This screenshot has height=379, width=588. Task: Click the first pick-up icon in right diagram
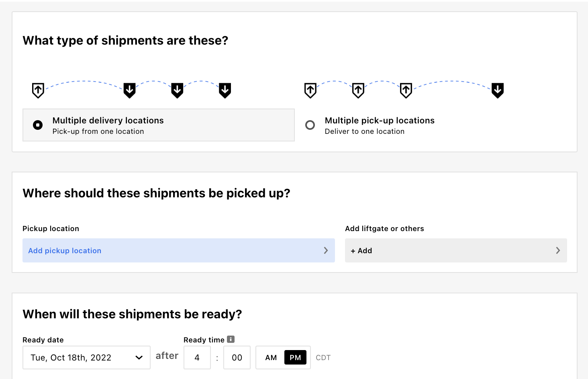pos(310,90)
